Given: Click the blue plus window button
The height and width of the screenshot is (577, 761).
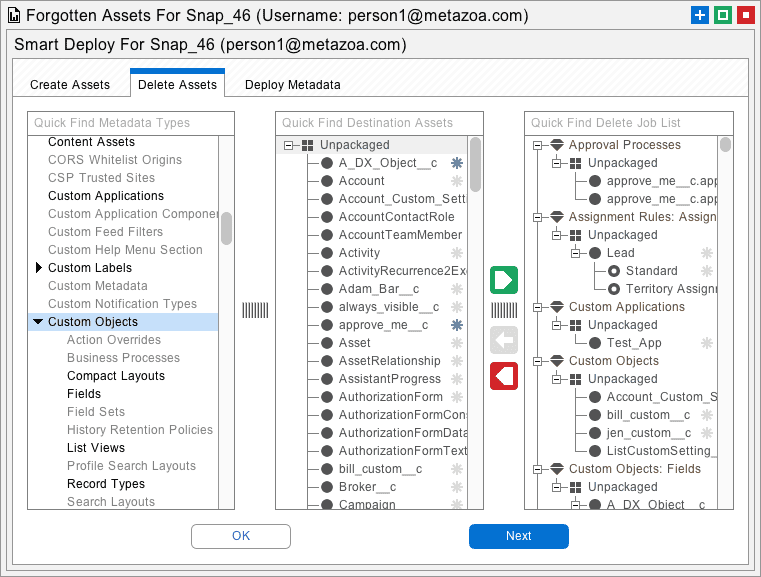Looking at the screenshot, I should (699, 15).
